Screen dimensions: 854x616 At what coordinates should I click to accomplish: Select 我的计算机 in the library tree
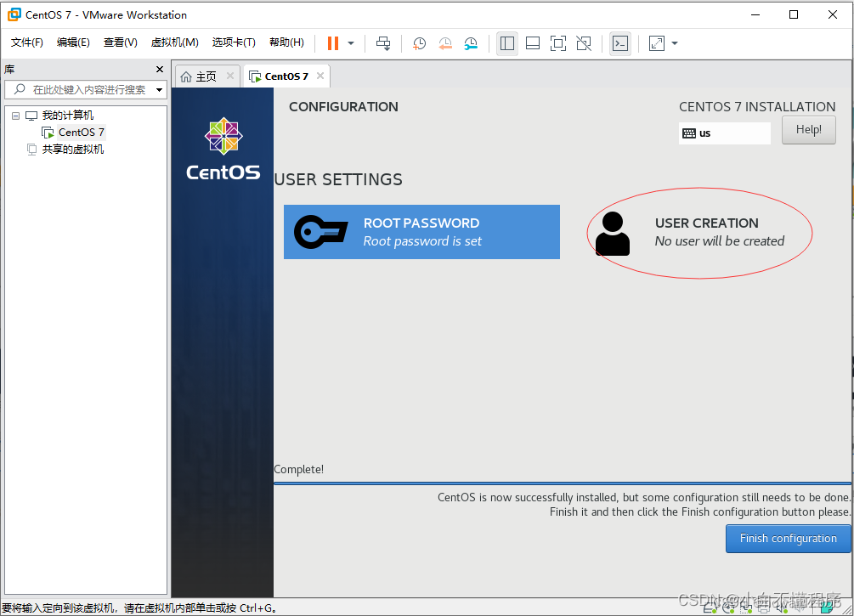[67, 116]
